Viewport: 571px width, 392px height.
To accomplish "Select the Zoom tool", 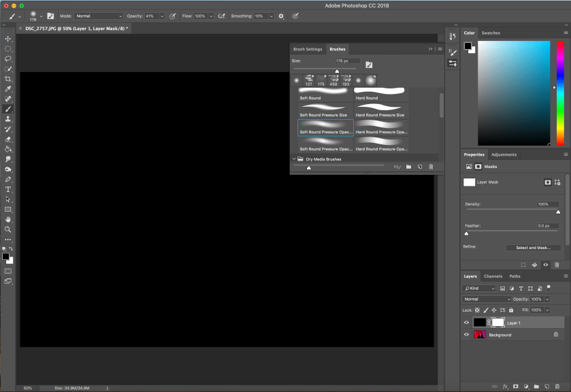I will [x=8, y=229].
